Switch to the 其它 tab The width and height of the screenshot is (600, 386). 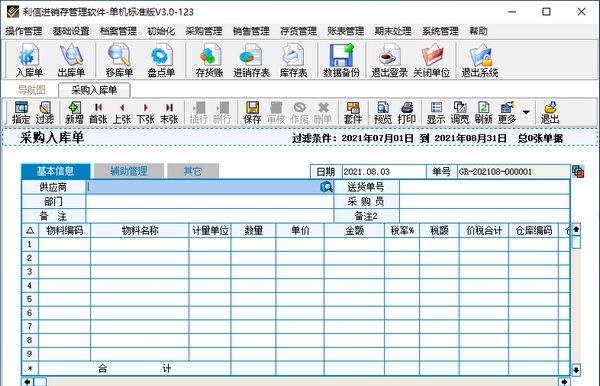click(193, 171)
